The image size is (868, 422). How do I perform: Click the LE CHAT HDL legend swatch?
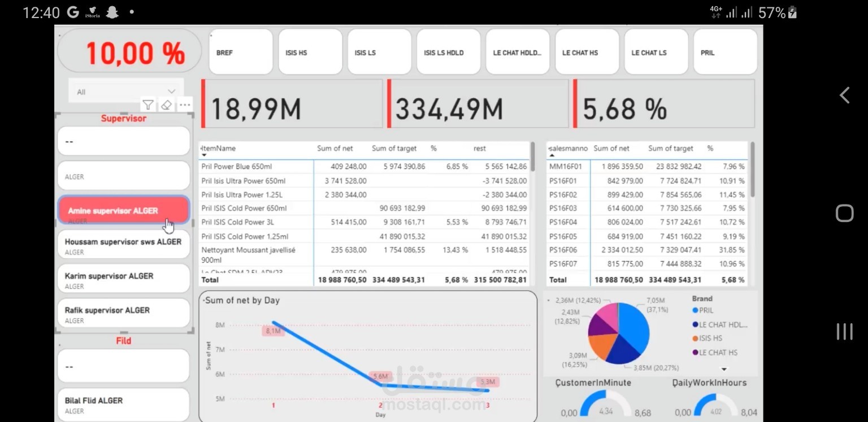[695, 324]
